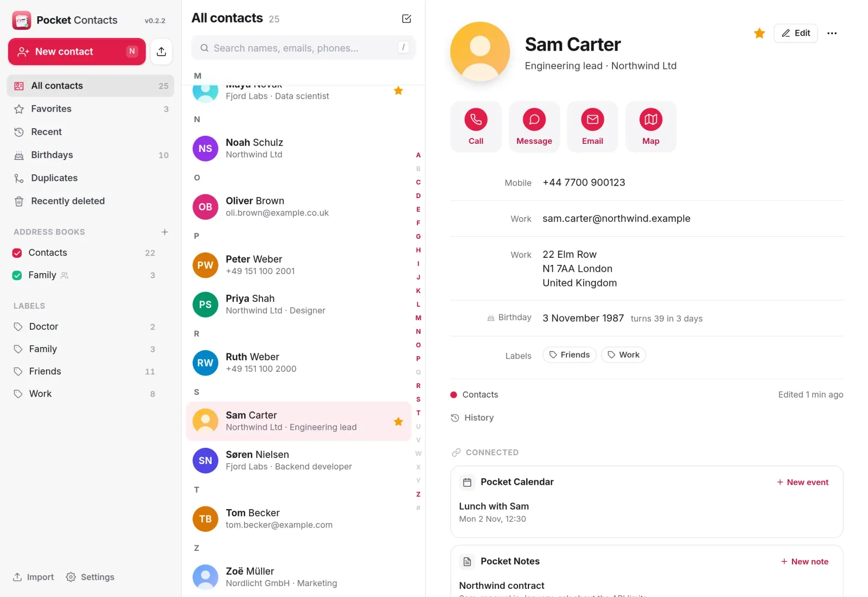Screen dimensions: 868x597
Task: Click the export/share icon beside New contact
Action: click(161, 52)
